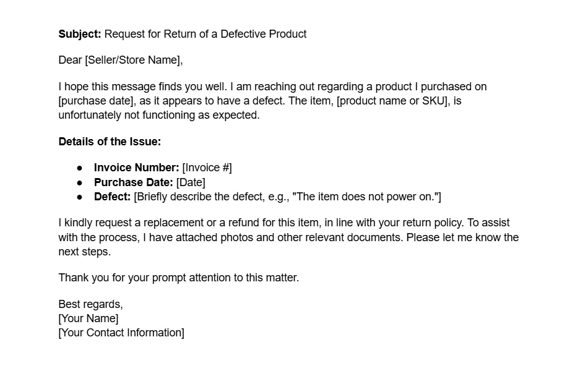Click the [product name or SKU] placeholder

(392, 101)
